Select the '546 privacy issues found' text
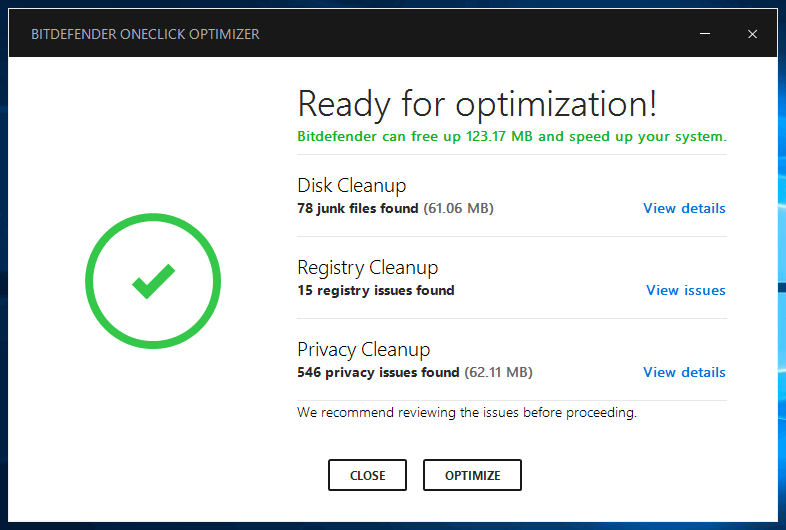Image resolution: width=786 pixels, height=530 pixels. [x=378, y=373]
